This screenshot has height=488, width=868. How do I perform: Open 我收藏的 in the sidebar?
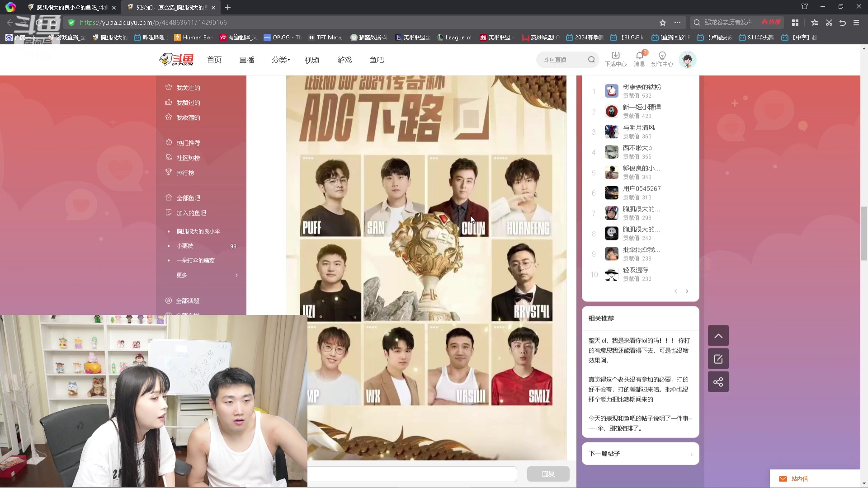coord(183,117)
